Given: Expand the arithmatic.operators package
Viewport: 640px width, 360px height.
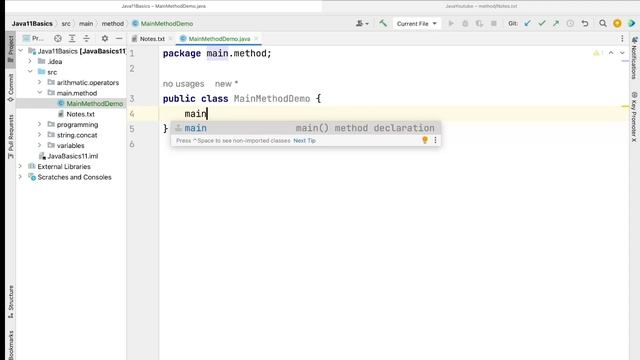Looking at the screenshot, I should (x=40, y=82).
